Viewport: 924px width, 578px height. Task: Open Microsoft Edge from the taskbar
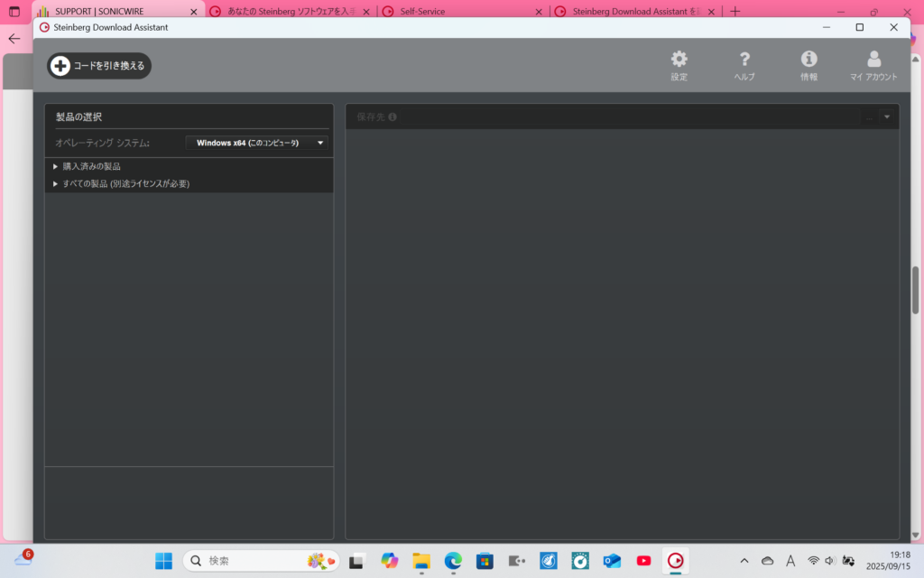[x=453, y=561]
